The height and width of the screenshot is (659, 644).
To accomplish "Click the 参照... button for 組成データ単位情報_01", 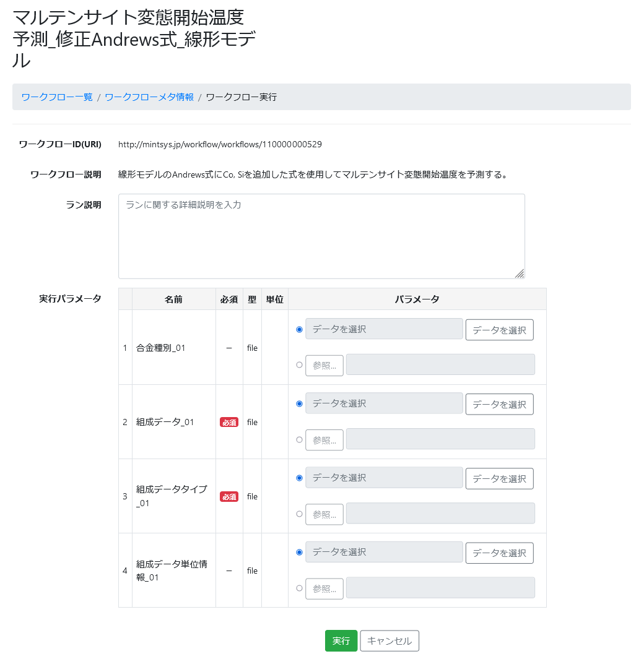I will click(x=324, y=588).
